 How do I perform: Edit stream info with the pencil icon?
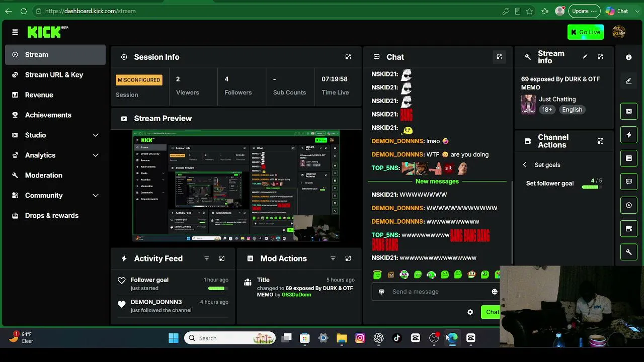click(x=585, y=57)
